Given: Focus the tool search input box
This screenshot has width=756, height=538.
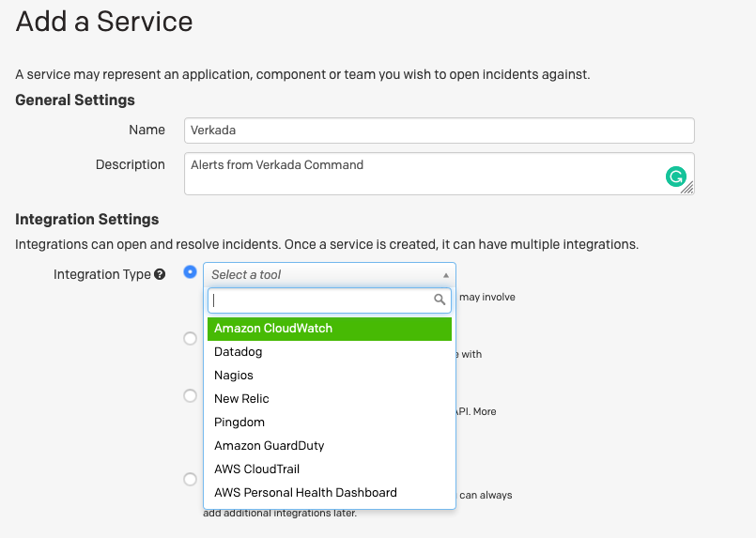Looking at the screenshot, I should coord(330,300).
